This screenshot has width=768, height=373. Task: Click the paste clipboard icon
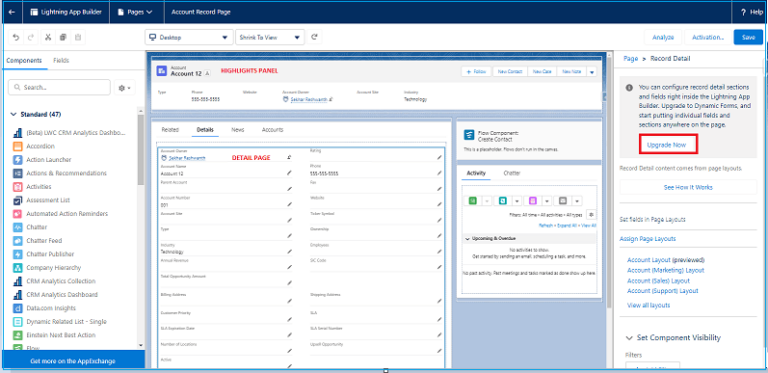(x=78, y=37)
